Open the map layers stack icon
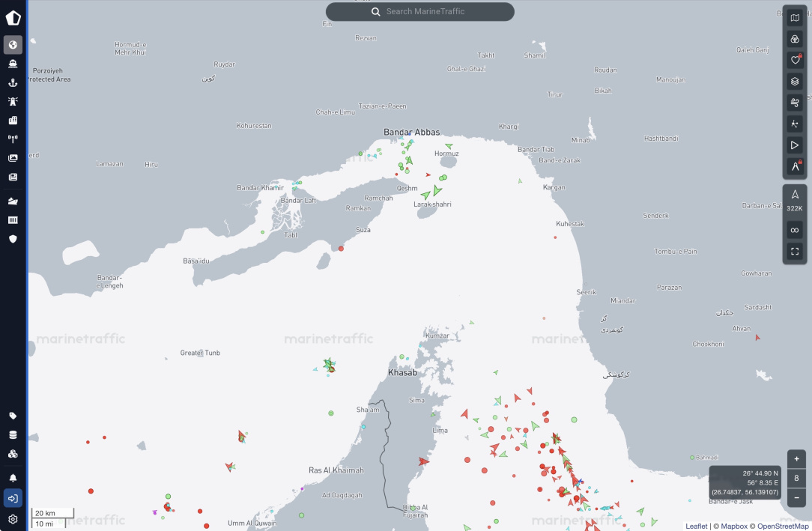The image size is (812, 531). (795, 82)
